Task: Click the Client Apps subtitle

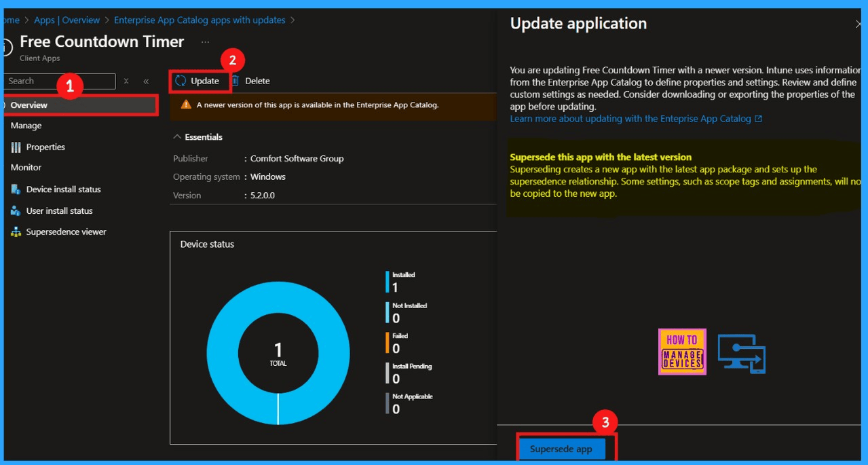Action: (x=40, y=58)
